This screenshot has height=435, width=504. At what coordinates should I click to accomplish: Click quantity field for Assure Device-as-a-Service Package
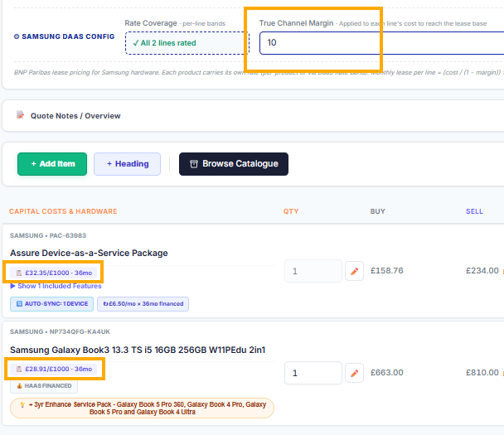click(x=313, y=271)
